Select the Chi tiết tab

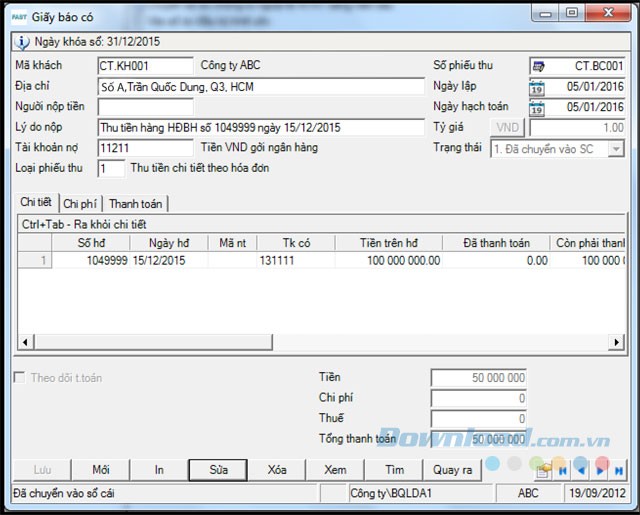[37, 204]
